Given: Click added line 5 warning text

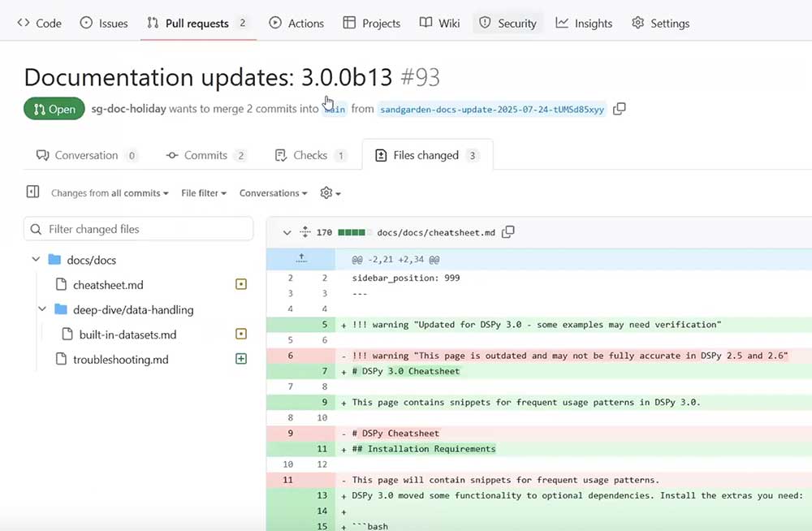Looking at the screenshot, I should pos(537,325).
